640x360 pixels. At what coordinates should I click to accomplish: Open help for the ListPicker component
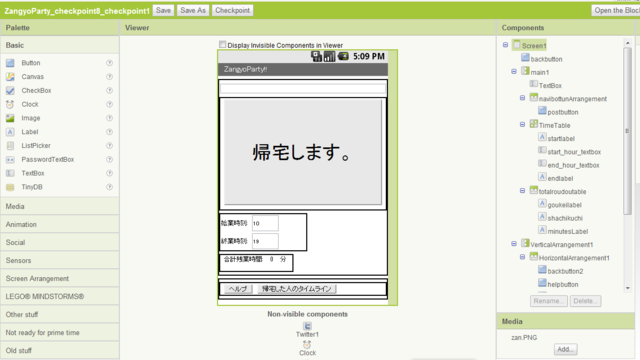109,146
